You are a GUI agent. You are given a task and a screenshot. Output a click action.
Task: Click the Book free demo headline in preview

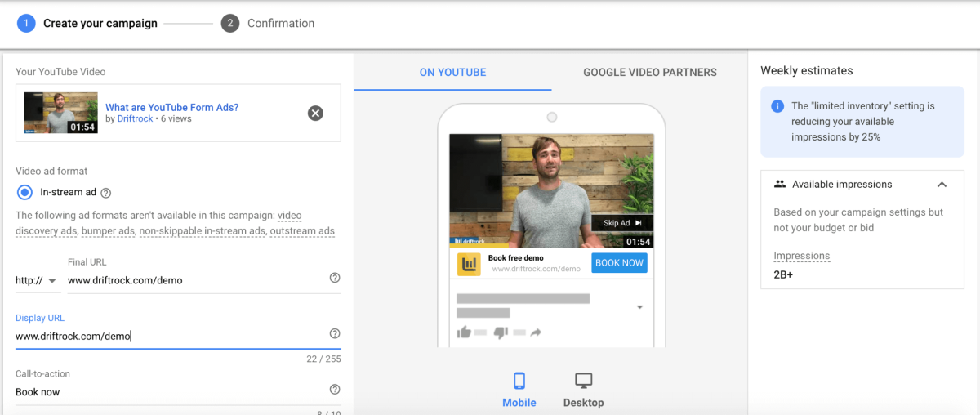tap(515, 258)
